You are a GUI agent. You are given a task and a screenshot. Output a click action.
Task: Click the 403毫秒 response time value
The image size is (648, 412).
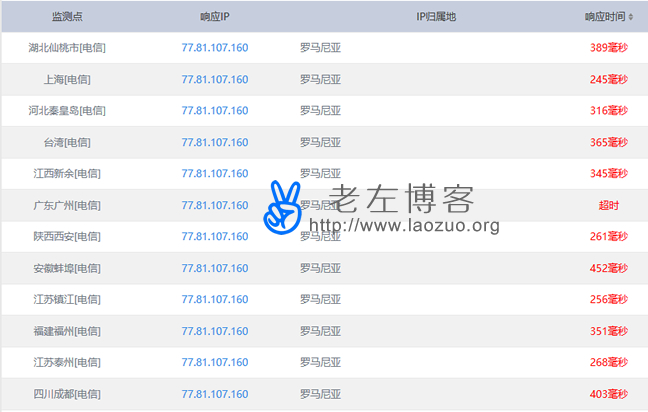609,394
